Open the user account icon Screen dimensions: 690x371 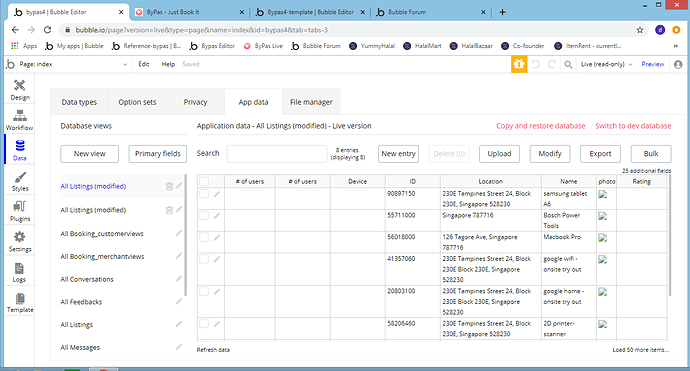(x=678, y=64)
